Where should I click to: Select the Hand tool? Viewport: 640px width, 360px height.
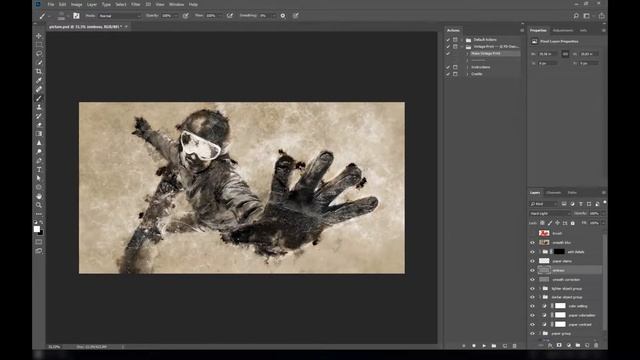pos(39,196)
